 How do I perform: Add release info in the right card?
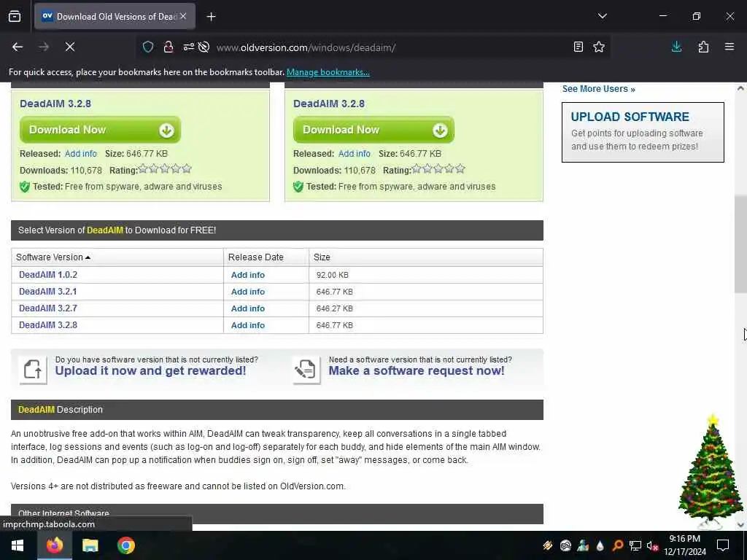coord(354,154)
